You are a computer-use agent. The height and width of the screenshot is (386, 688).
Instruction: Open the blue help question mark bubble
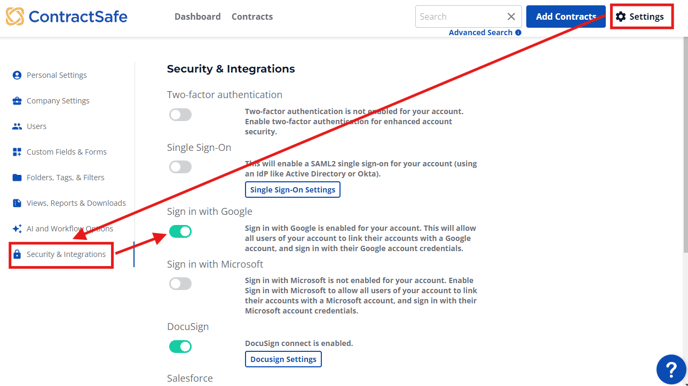[x=671, y=369]
